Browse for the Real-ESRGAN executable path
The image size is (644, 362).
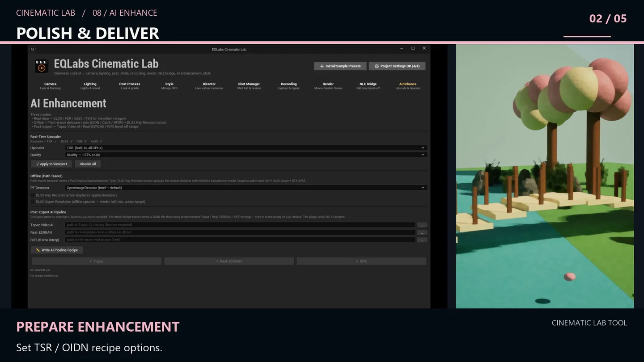(x=422, y=232)
